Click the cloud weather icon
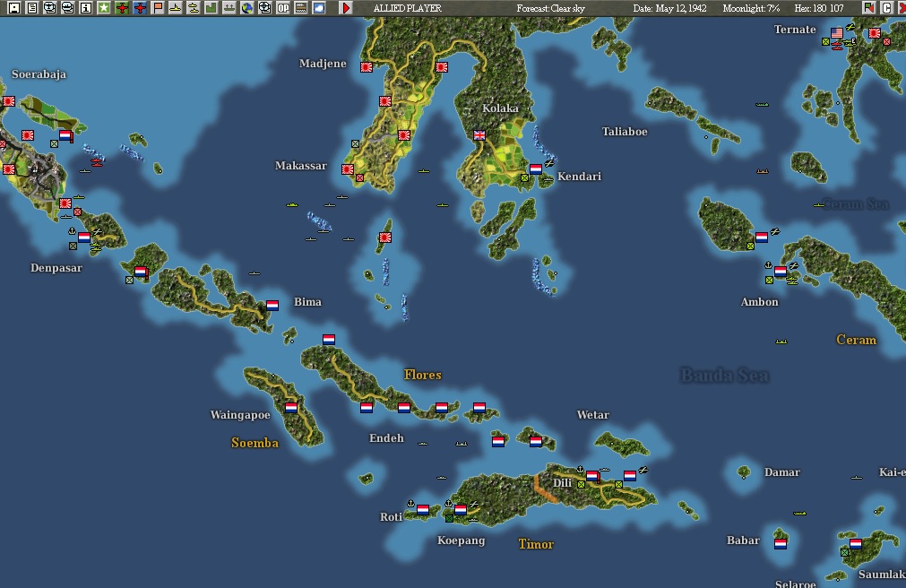The image size is (906, 588). tap(318, 7)
